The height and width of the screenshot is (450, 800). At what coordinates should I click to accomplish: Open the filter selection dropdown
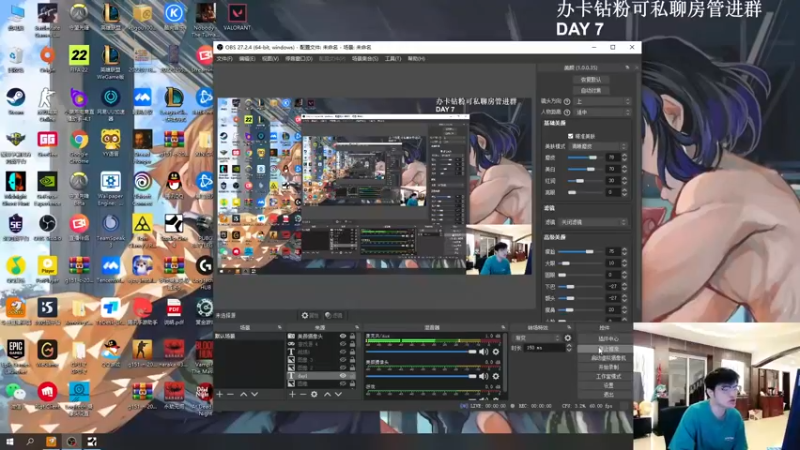(592, 222)
